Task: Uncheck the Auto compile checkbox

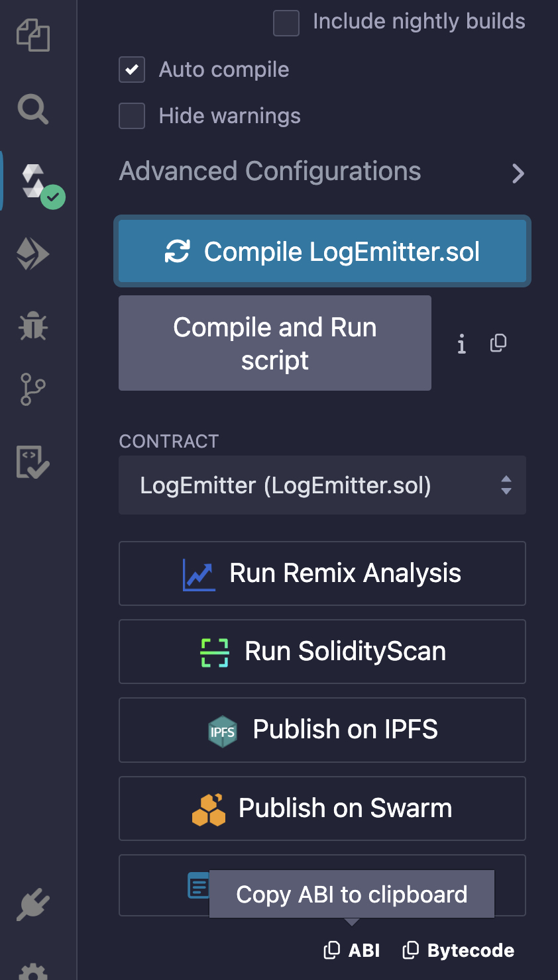Action: click(x=132, y=70)
